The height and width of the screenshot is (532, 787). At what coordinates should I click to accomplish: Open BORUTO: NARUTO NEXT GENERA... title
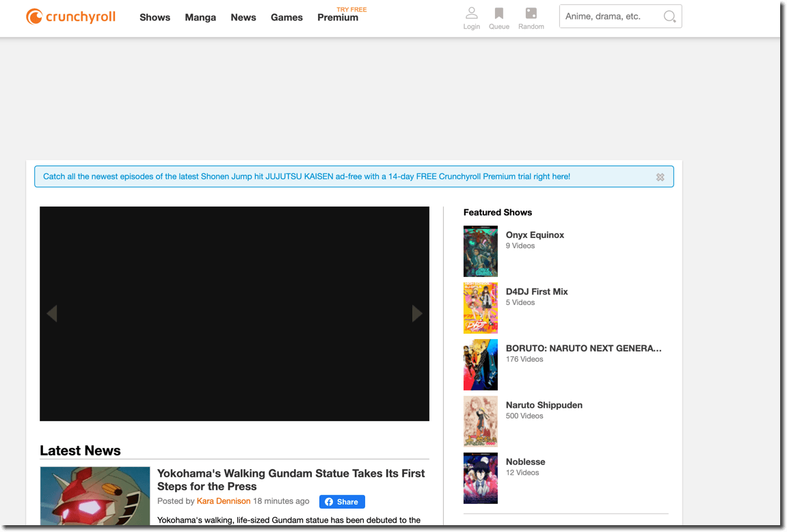pyautogui.click(x=583, y=348)
